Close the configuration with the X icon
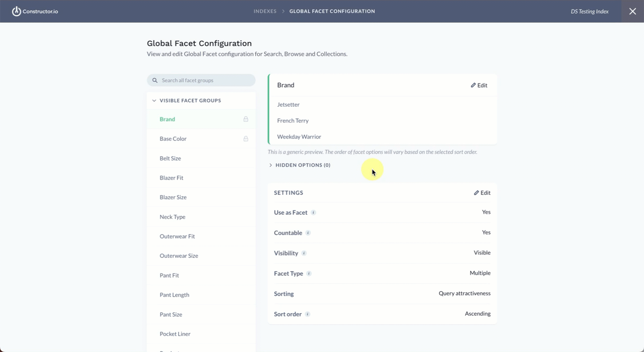644x352 pixels. point(632,11)
